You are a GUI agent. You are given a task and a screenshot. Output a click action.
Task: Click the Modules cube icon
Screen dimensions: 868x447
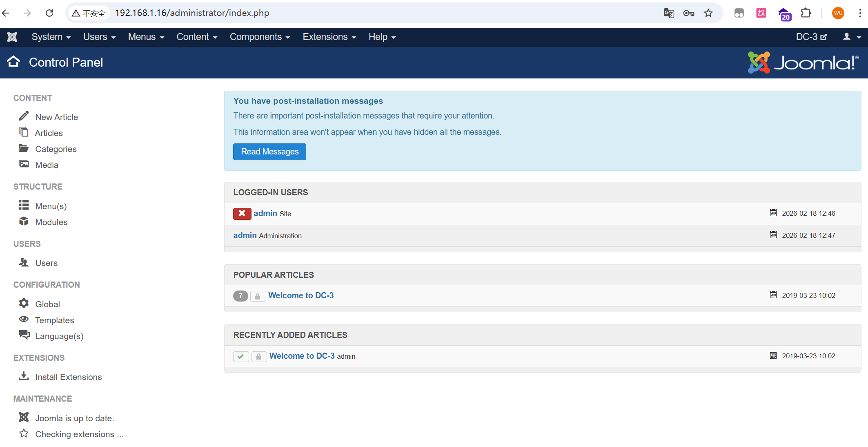click(24, 221)
